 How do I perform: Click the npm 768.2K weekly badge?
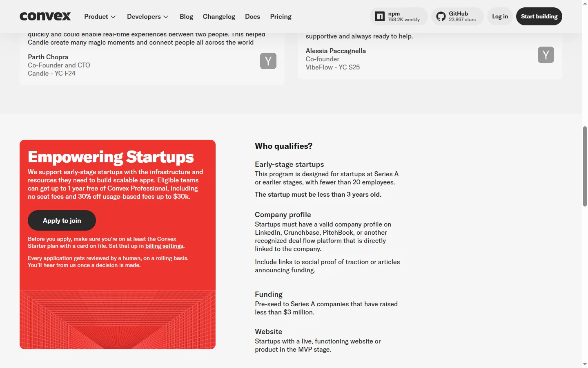[399, 16]
